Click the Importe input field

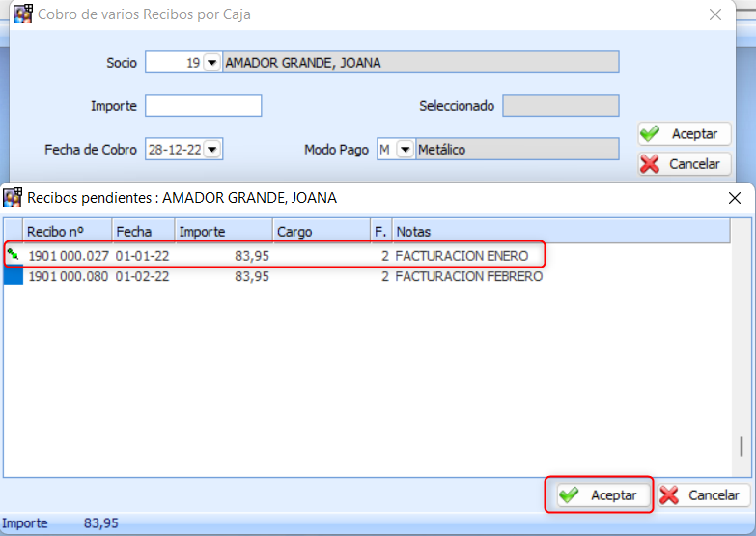(203, 105)
